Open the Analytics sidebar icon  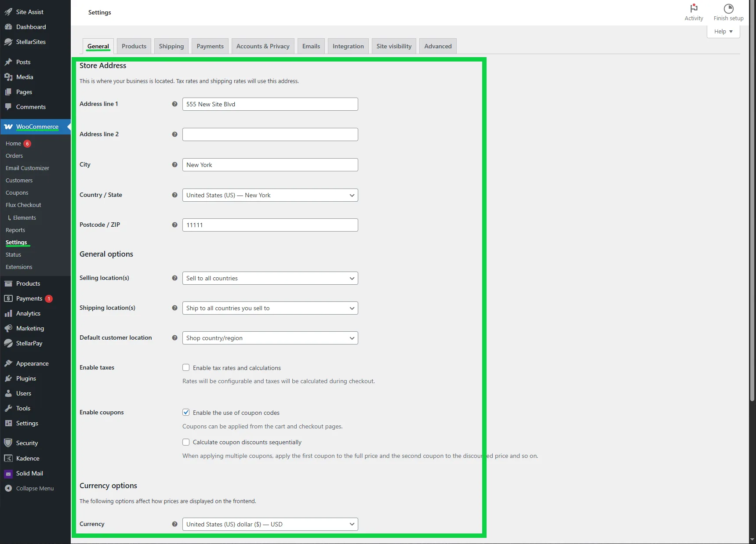(x=9, y=313)
